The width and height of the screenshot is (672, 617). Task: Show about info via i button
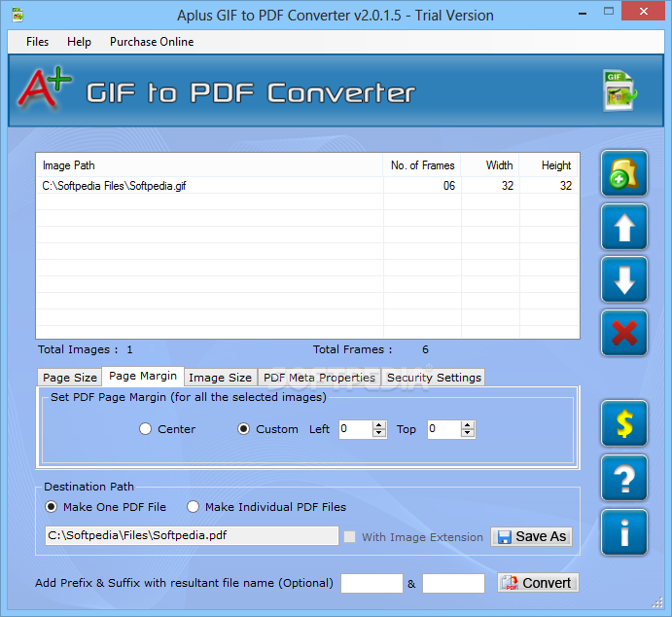coord(624,532)
